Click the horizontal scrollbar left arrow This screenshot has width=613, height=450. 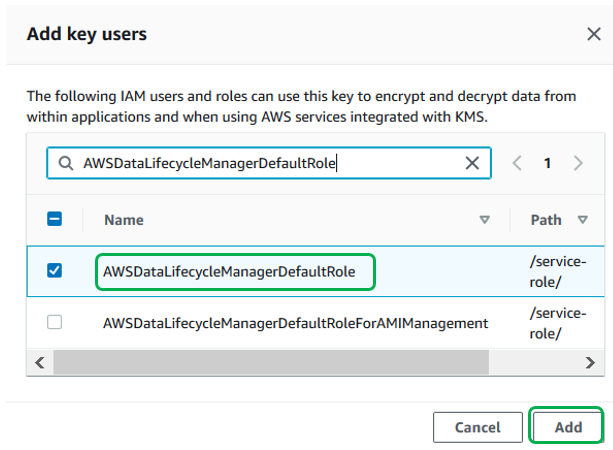pos(40,363)
